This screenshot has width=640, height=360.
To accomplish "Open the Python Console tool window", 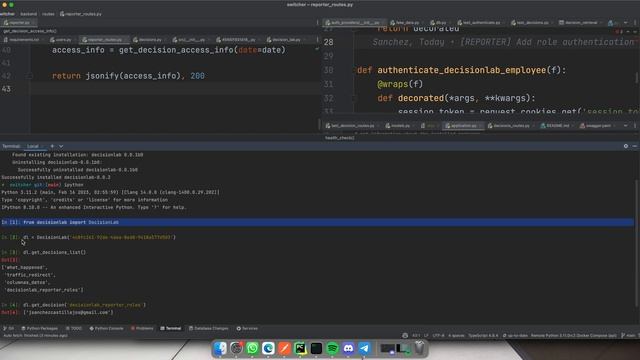I will (x=106, y=328).
